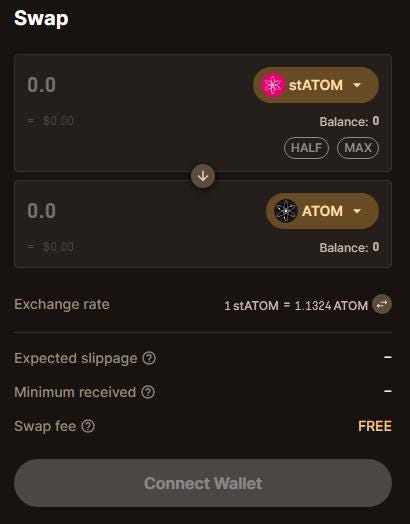Open the ATOM token selector
Viewport: 410px width, 524px height.
[x=322, y=211]
